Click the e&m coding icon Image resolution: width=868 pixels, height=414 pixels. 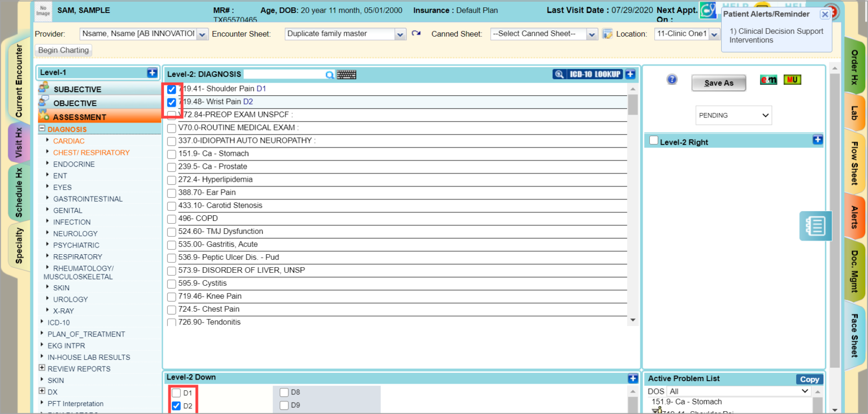pos(769,80)
